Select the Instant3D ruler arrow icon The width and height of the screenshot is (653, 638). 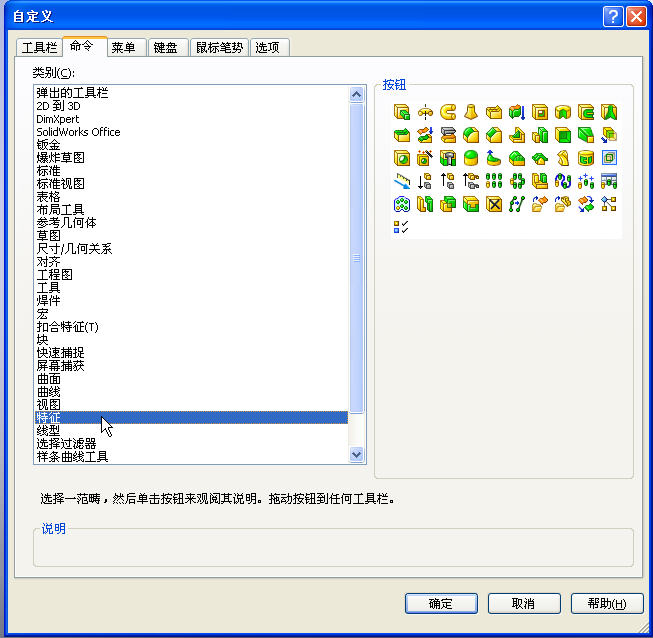(x=401, y=181)
